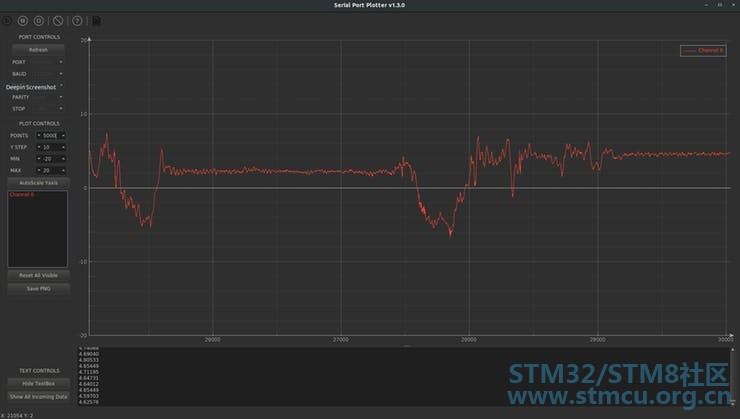Image resolution: width=740 pixels, height=419 pixels.
Task: Click the Hide TextBox button
Action: 38,384
